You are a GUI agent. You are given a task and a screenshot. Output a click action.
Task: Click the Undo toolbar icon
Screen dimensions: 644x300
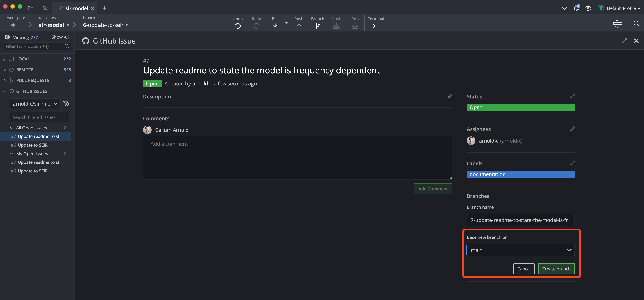point(237,26)
